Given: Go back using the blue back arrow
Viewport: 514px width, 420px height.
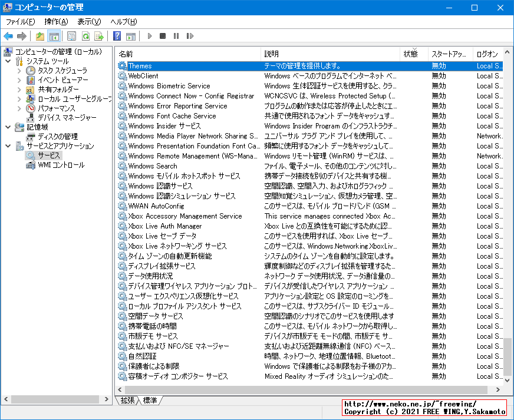Looking at the screenshot, I should click(8, 36).
